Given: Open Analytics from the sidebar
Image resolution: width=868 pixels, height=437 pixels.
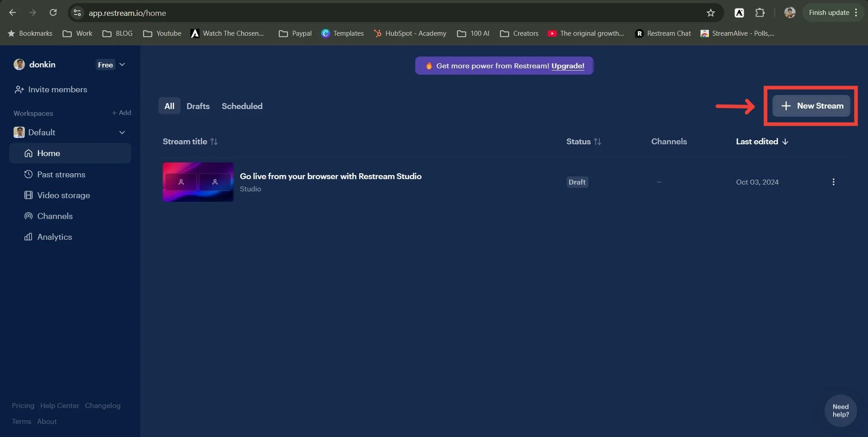Looking at the screenshot, I should pos(48,237).
